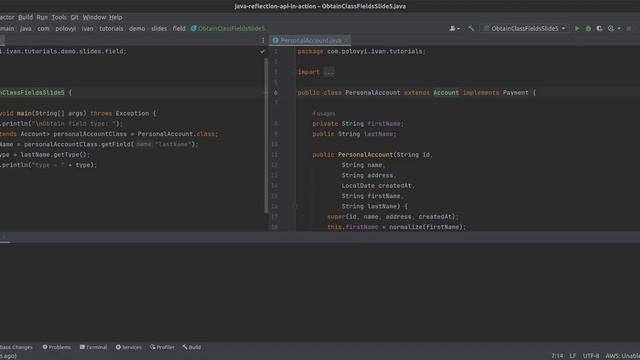Viewport: 640px width, 360px height.
Task: Build project with the green hammer icon
Action: (x=471, y=29)
